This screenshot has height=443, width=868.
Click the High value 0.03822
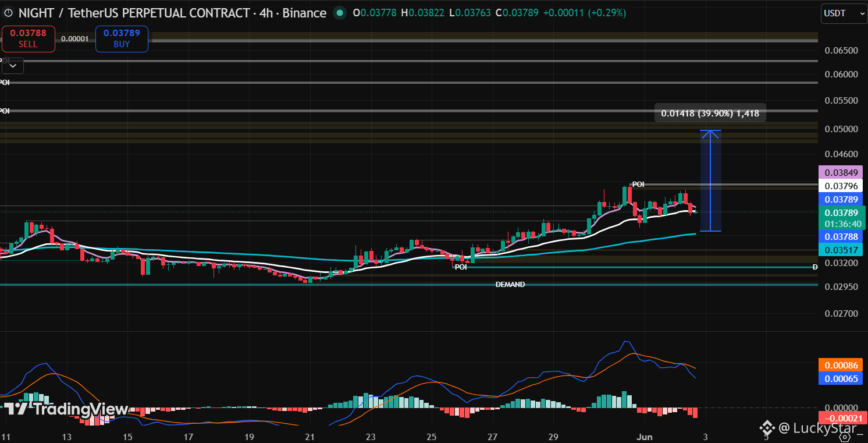428,13
